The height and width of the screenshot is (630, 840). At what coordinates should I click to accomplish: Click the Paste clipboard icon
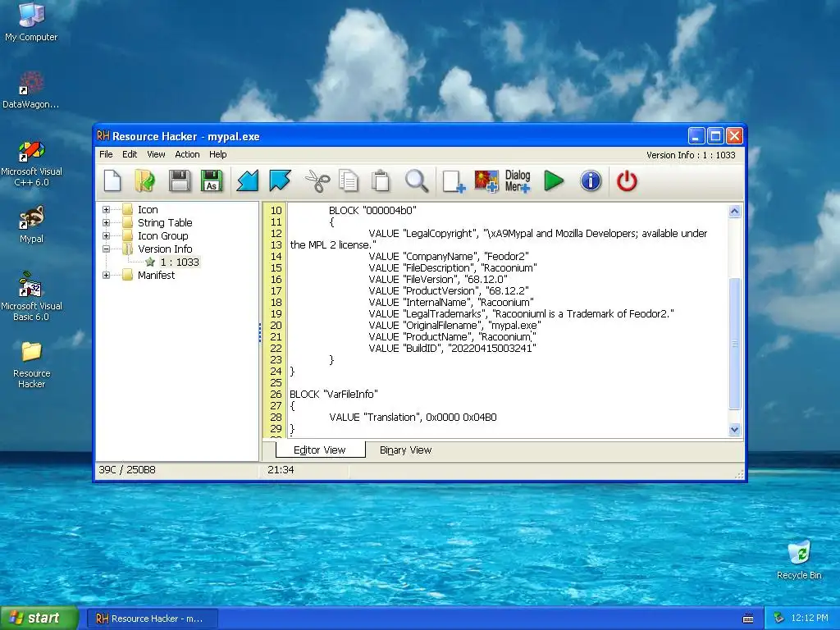[x=381, y=181]
